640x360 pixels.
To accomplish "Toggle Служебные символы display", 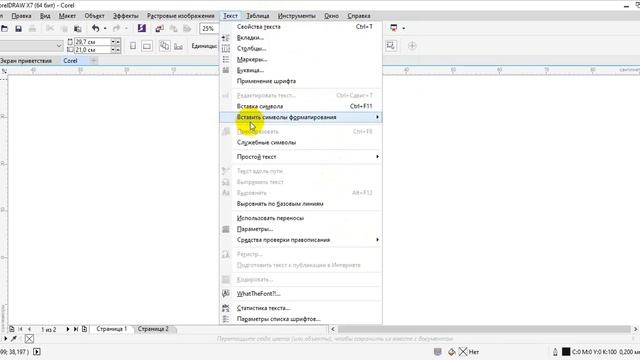I will pyautogui.click(x=301, y=142).
